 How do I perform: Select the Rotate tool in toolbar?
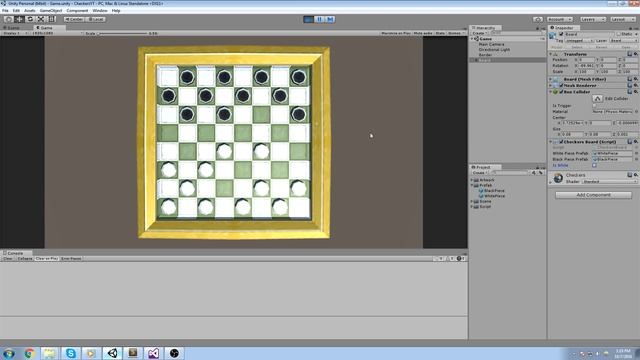pos(30,19)
